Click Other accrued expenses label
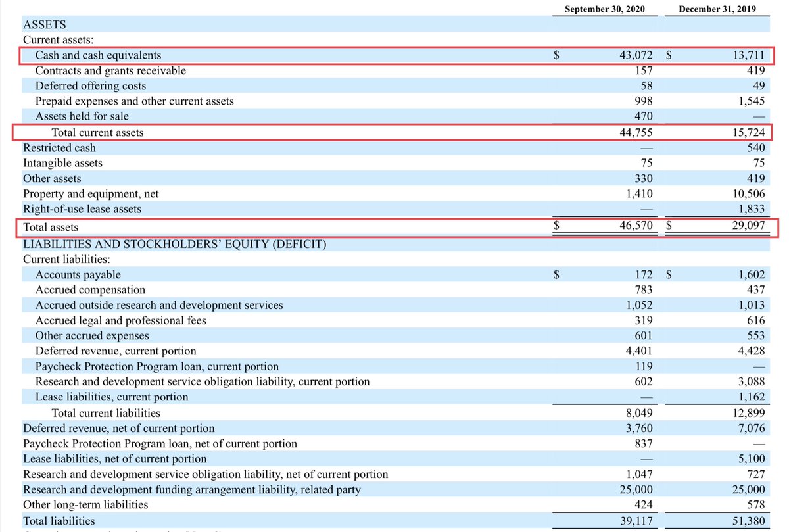Viewport: 789px width, 532px height. [92, 335]
